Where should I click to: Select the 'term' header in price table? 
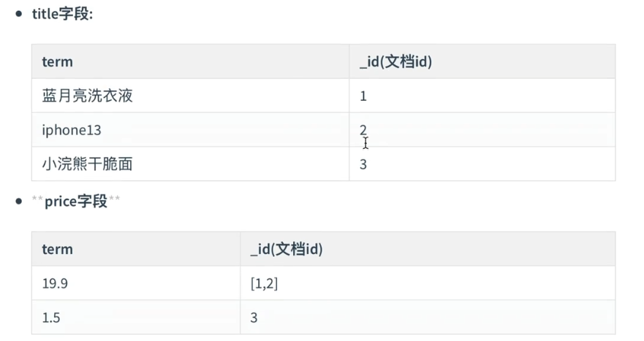(x=57, y=249)
